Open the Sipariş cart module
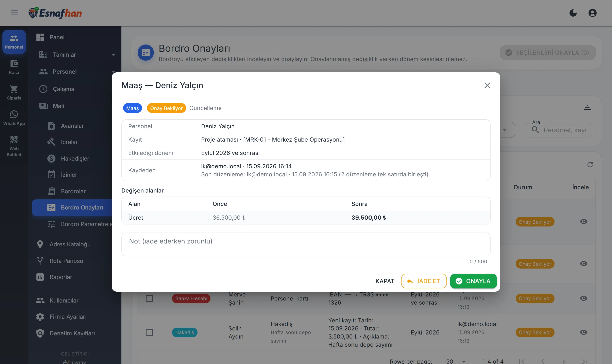Image resolution: width=612 pixels, height=364 pixels. [x=14, y=93]
